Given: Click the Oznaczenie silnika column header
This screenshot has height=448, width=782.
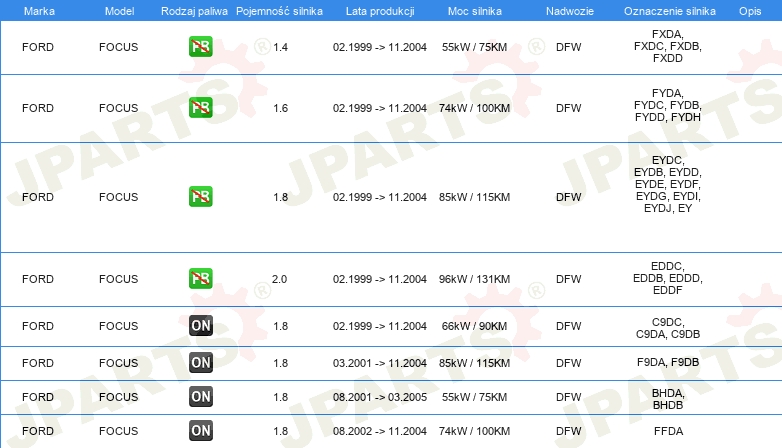Looking at the screenshot, I should click(x=669, y=11).
